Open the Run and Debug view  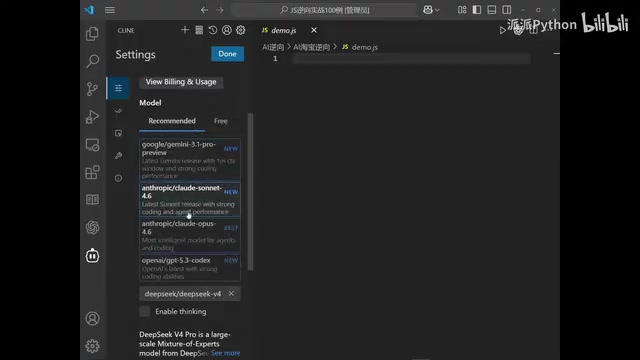92,117
